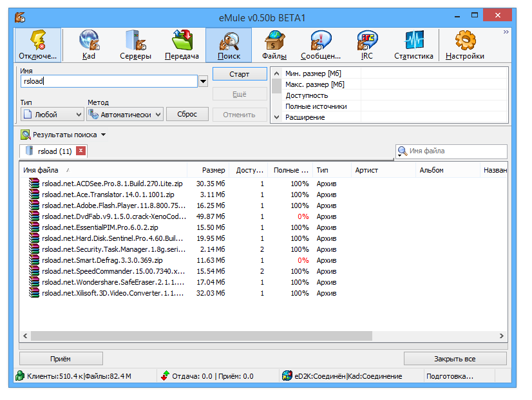Sort by the Артист column header
Screen dimensions: 532x400
click(383, 170)
